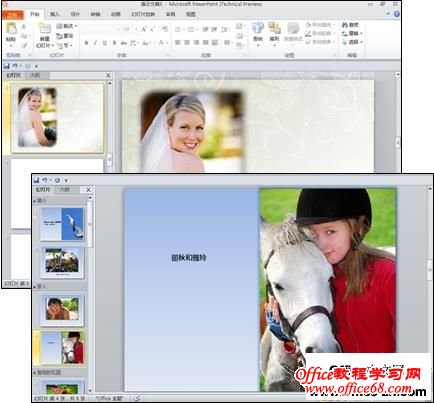Open the Select dropdown in Editing group
Screen dimensions: 434x403
352,42
